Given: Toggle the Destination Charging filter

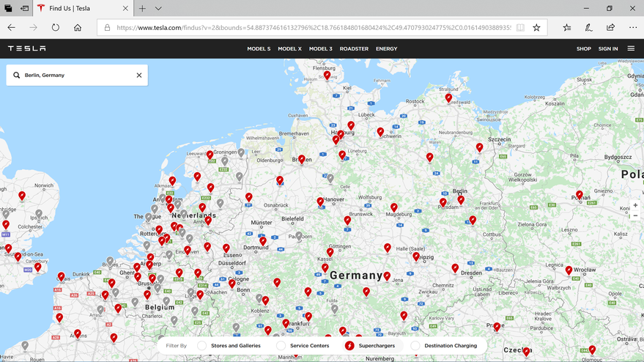Looking at the screenshot, I should 415,346.
